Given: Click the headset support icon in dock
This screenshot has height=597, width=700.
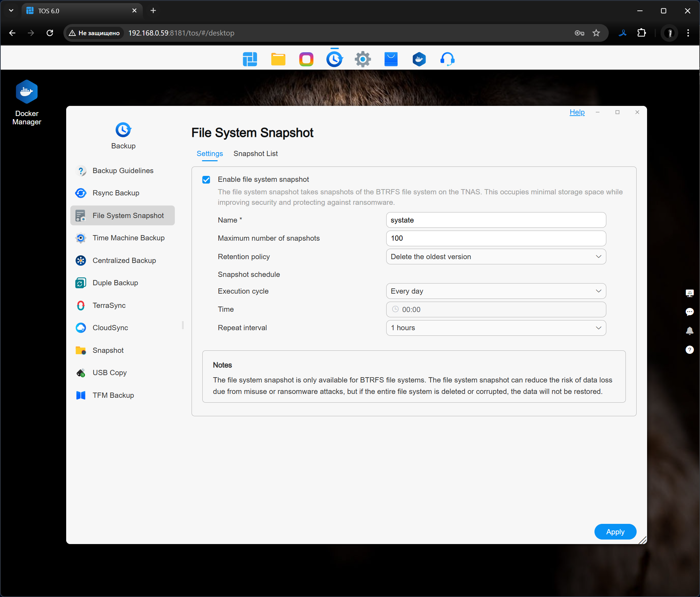Looking at the screenshot, I should pos(447,59).
